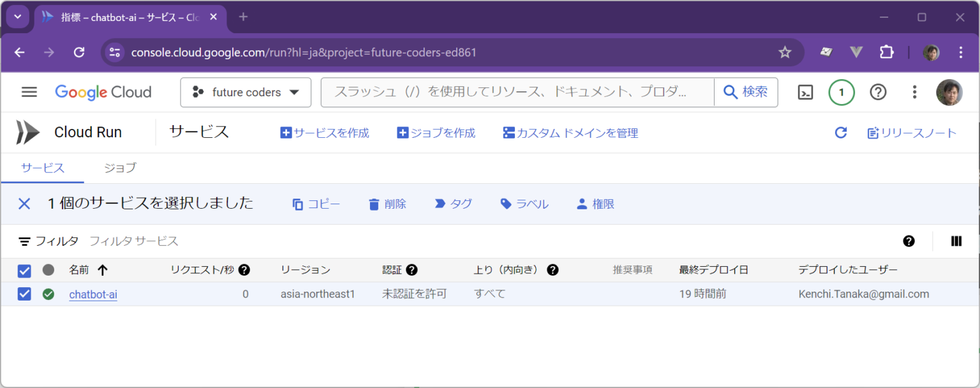Open the chatbot-ai service details
This screenshot has width=980, height=388.
93,294
